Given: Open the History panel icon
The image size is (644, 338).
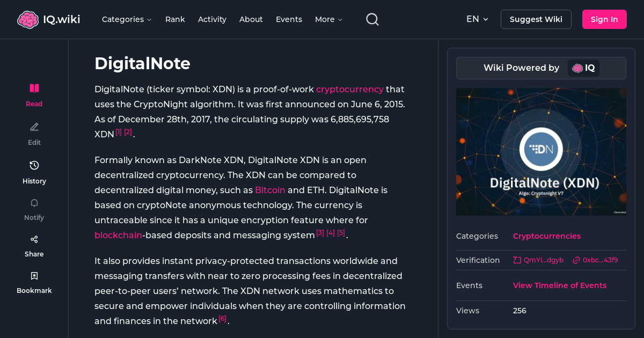Looking at the screenshot, I should click(34, 165).
